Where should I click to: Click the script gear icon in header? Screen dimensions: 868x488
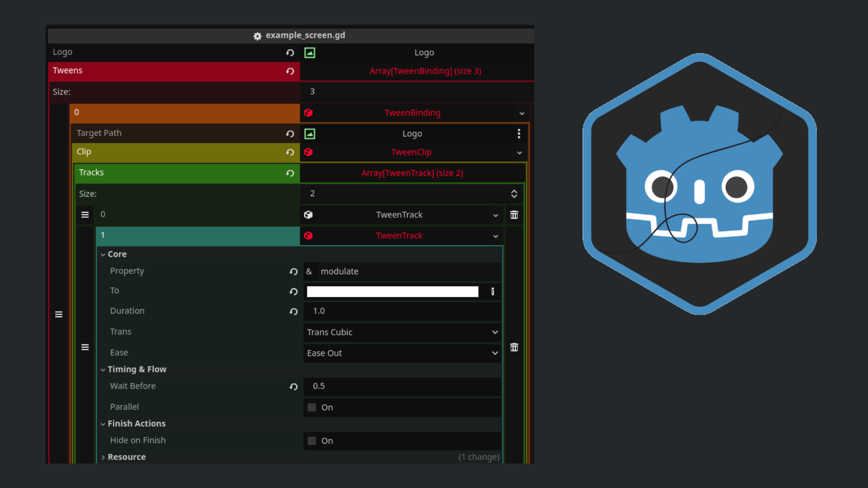pyautogui.click(x=257, y=36)
